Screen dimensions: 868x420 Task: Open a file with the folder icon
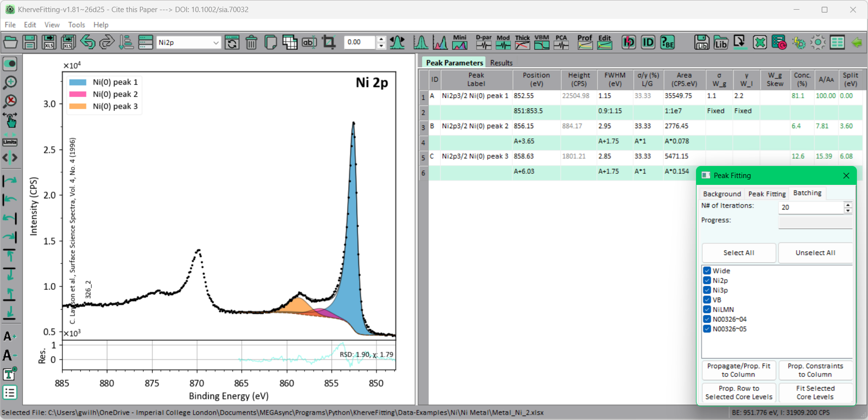tap(10, 43)
